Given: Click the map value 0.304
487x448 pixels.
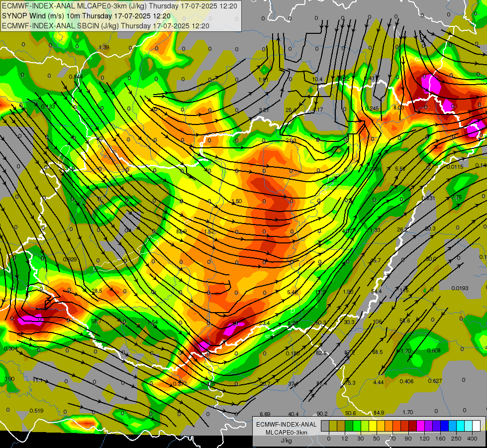Looking at the screenshot, I should point(10,348).
